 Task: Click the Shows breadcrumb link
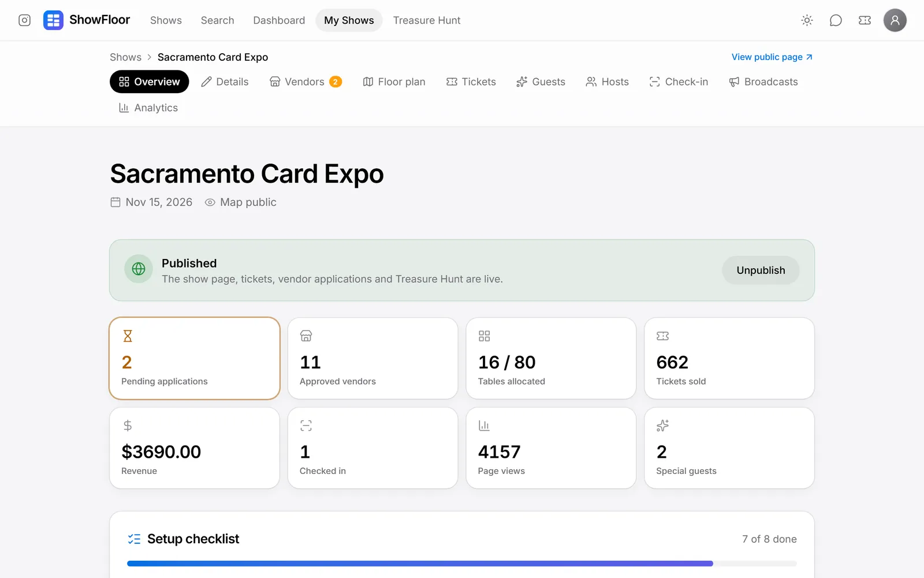click(125, 57)
